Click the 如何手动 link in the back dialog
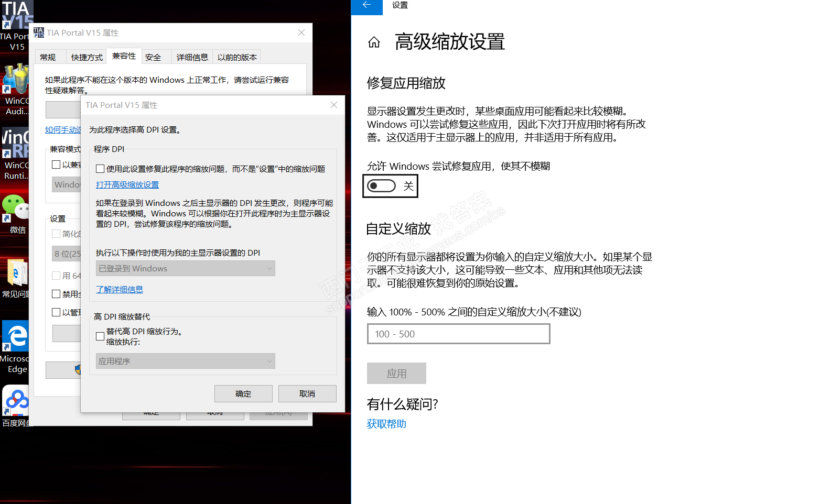This screenshot has height=504, width=820. (63, 130)
